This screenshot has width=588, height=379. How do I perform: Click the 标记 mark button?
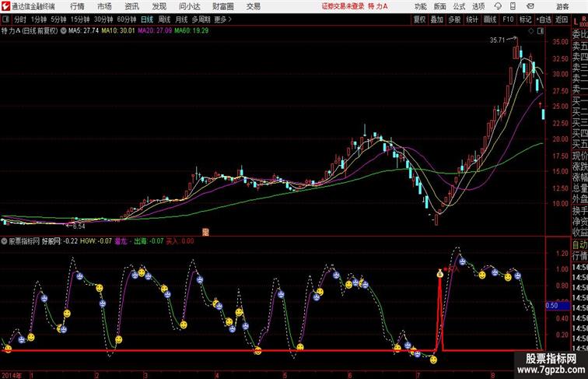click(x=525, y=19)
